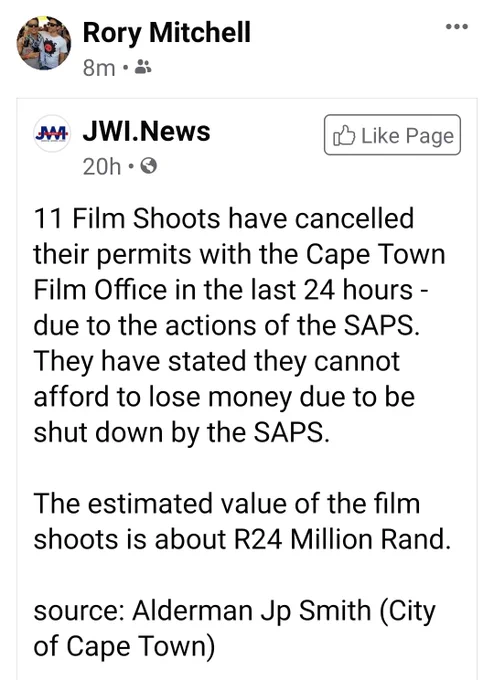Click the line 'Film Office in the last 24 hours'
The image size is (494, 680).
tap(231, 289)
